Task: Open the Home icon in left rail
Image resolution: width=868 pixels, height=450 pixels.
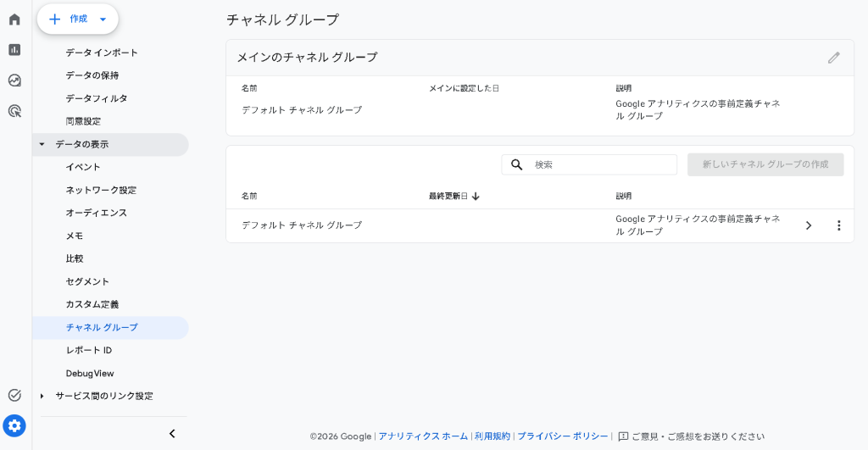Action: pos(15,19)
